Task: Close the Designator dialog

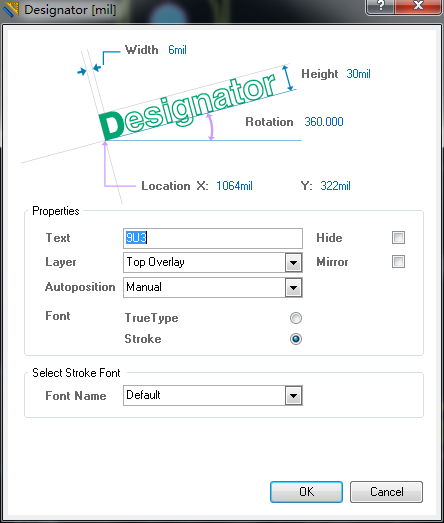Action: [x=418, y=6]
